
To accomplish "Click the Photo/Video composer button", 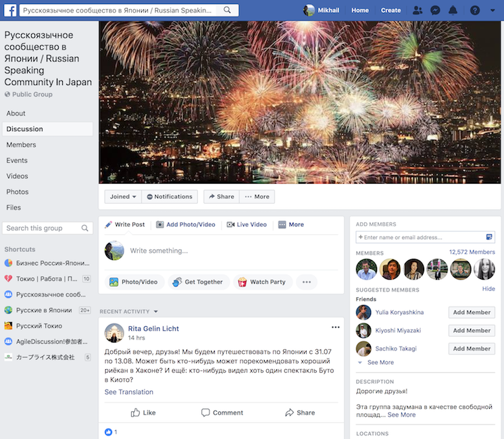I will (134, 282).
